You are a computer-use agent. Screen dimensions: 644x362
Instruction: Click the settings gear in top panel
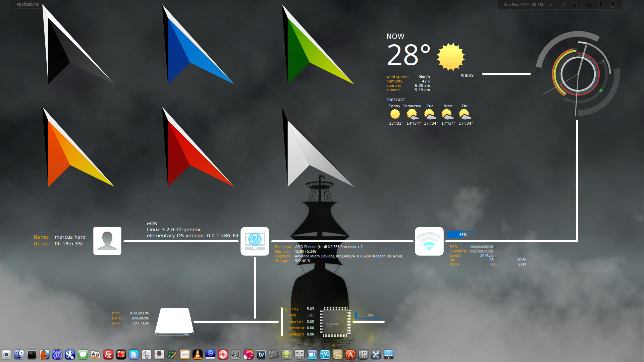click(613, 5)
